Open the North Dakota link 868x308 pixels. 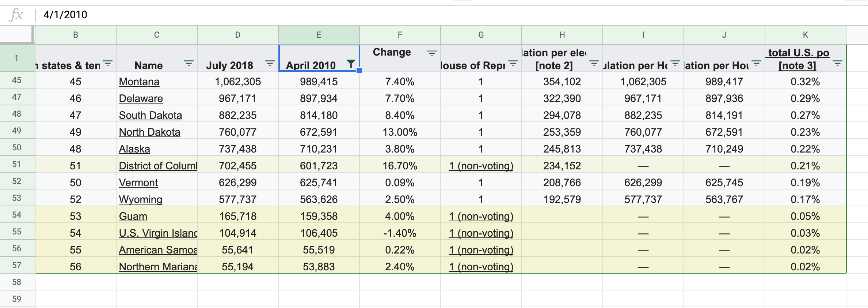(150, 132)
